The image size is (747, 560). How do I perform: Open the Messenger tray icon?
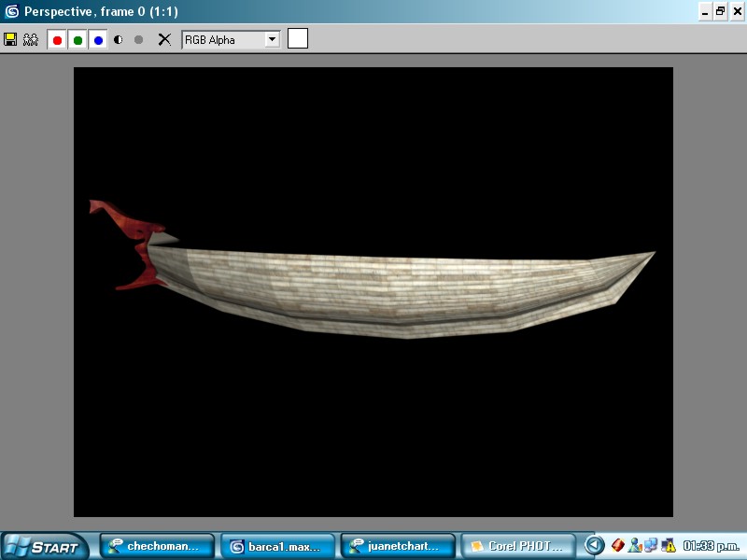pyautogui.click(x=635, y=545)
